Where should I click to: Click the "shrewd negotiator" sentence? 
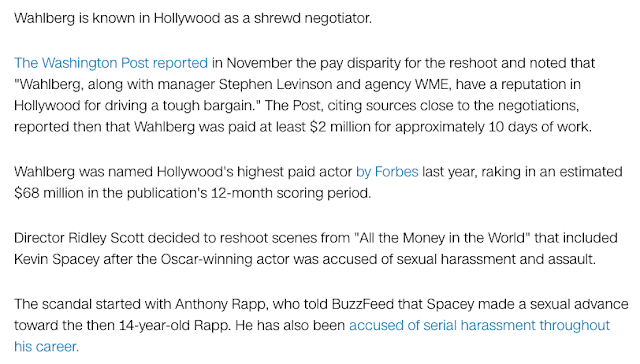click(193, 18)
